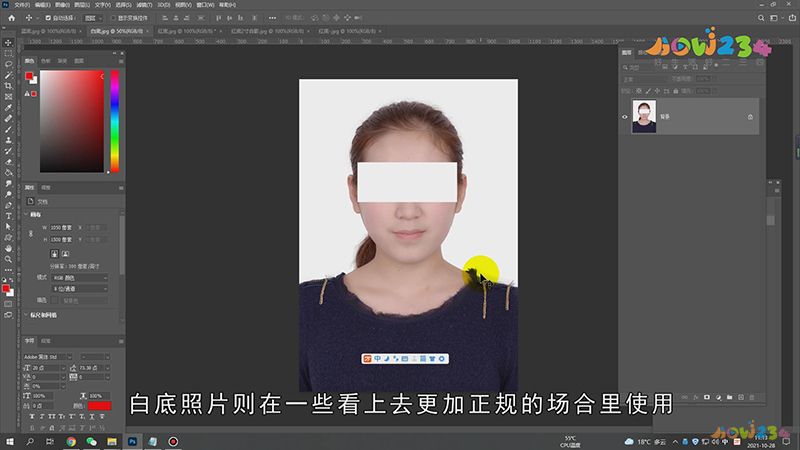
Task: Select the Dodge tool
Action: pos(8,194)
